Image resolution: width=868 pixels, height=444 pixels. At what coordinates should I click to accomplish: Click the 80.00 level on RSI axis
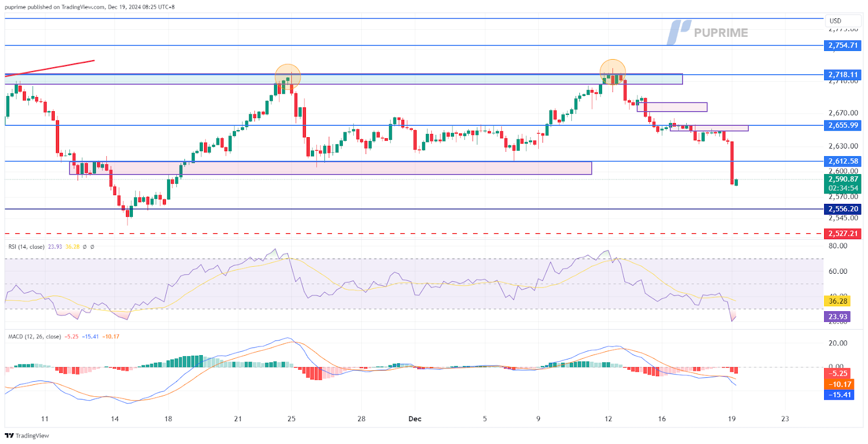pyautogui.click(x=838, y=246)
